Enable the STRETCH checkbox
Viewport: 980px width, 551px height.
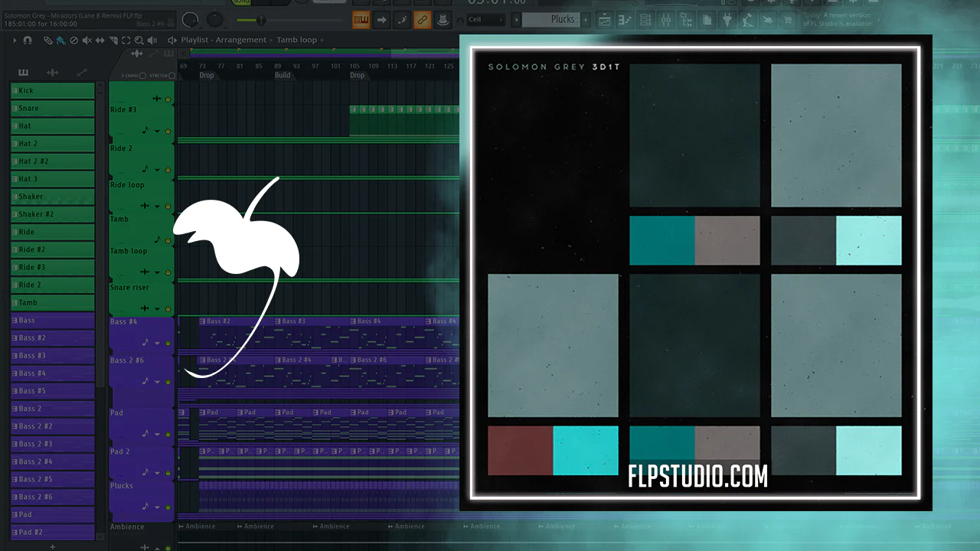click(171, 76)
